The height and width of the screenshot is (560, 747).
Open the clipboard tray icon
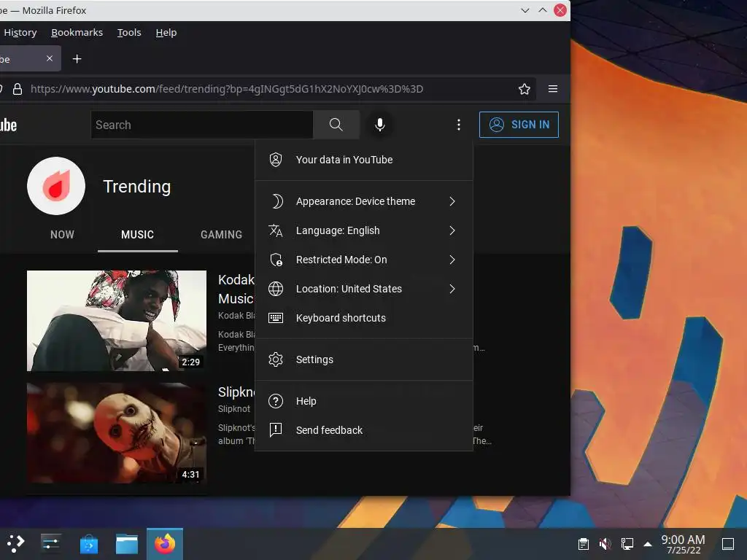point(583,544)
